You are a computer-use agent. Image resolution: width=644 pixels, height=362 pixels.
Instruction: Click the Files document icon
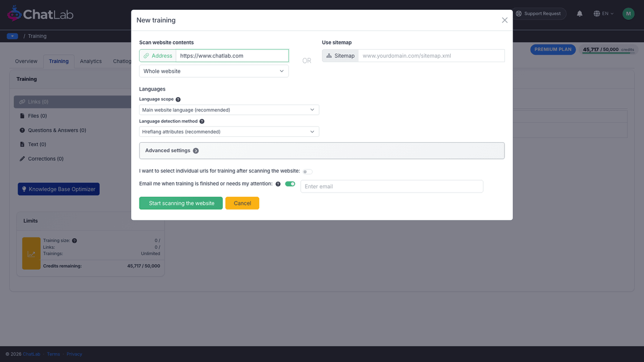click(x=22, y=116)
